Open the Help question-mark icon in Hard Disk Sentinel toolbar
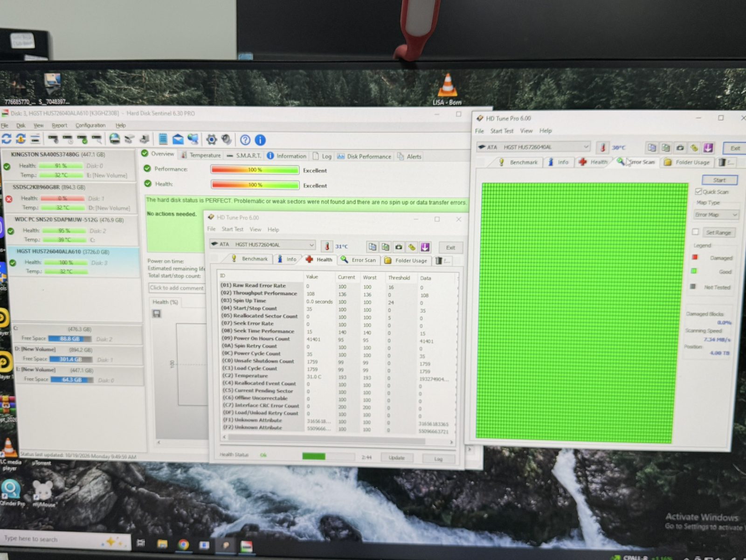 click(245, 140)
